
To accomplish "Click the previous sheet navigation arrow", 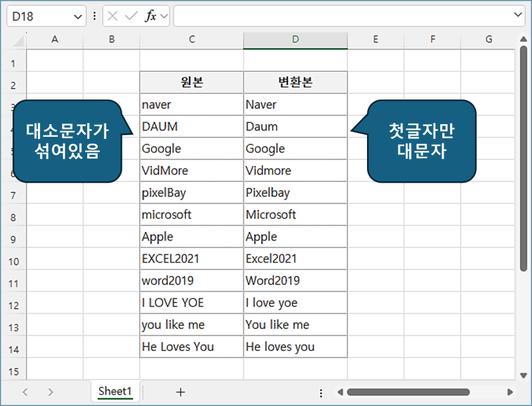I will click(x=25, y=392).
